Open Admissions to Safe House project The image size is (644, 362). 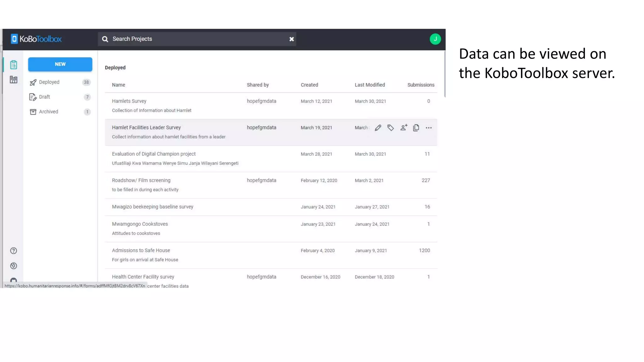141,250
